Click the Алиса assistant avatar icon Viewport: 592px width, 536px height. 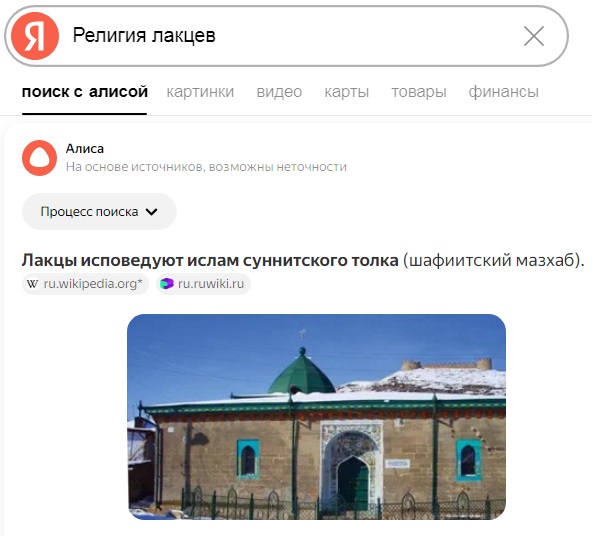point(39,158)
